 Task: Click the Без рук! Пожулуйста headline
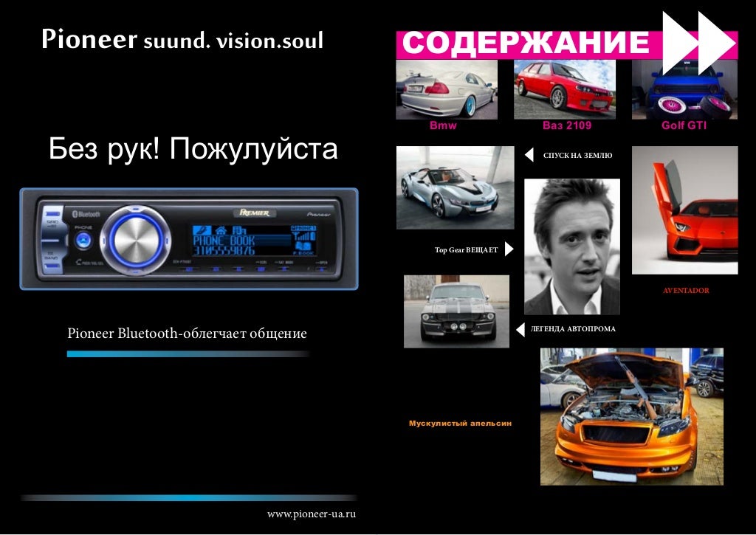click(193, 148)
